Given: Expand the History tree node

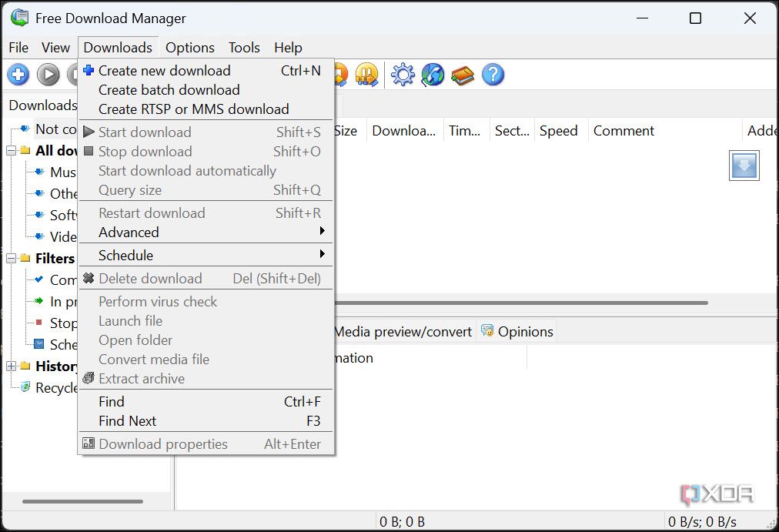Looking at the screenshot, I should [11, 366].
